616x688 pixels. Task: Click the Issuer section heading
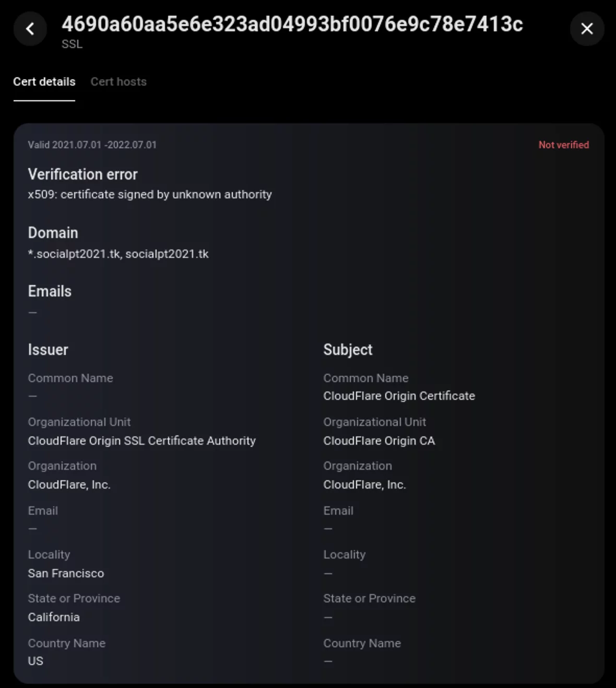[x=48, y=350]
